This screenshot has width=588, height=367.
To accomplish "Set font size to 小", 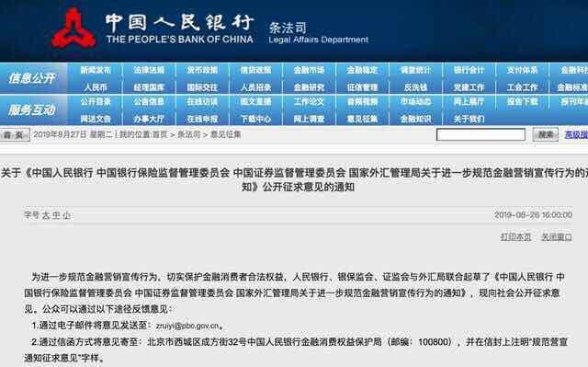I will [66, 215].
